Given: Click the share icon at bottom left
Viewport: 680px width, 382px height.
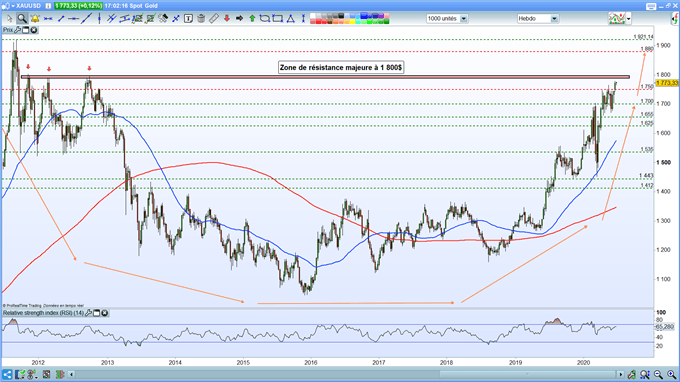Looking at the screenshot, I should click(7, 374).
